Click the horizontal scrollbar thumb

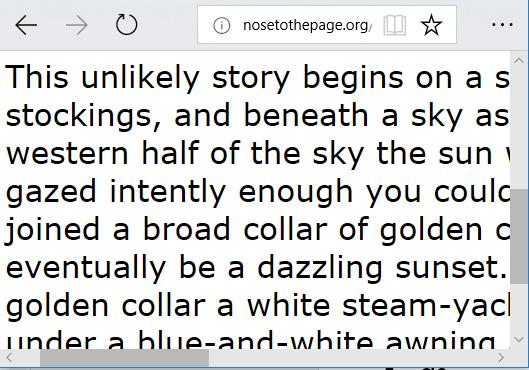pos(124,358)
